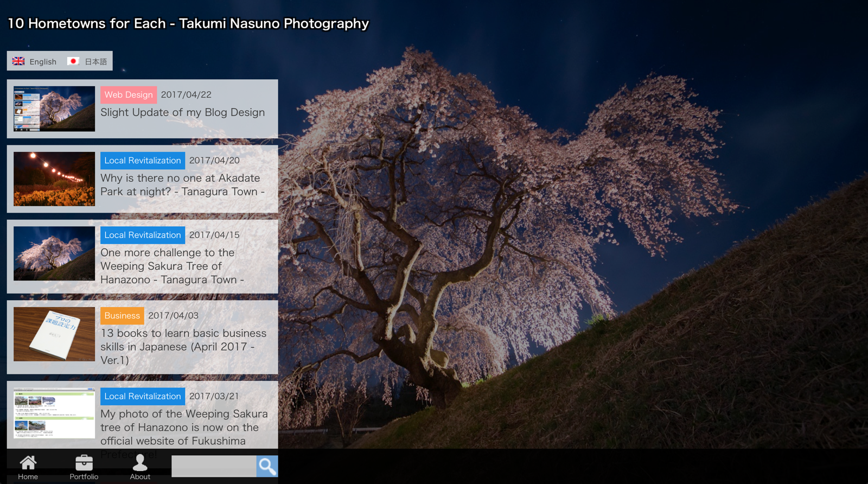This screenshot has height=484, width=868.
Task: Click into the search text field
Action: tap(214, 466)
